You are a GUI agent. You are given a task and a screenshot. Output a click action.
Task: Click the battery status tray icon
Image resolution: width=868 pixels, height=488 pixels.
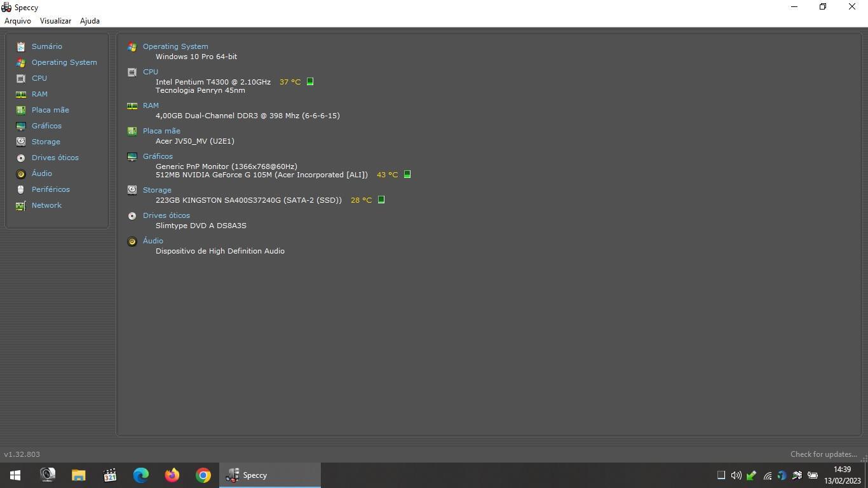tap(813, 475)
